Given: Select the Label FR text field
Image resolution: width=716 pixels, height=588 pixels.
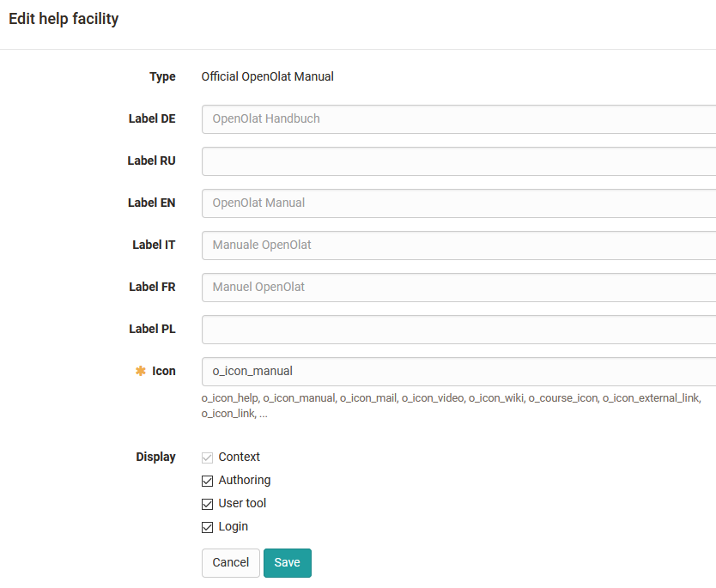Looking at the screenshot, I should click(459, 288).
